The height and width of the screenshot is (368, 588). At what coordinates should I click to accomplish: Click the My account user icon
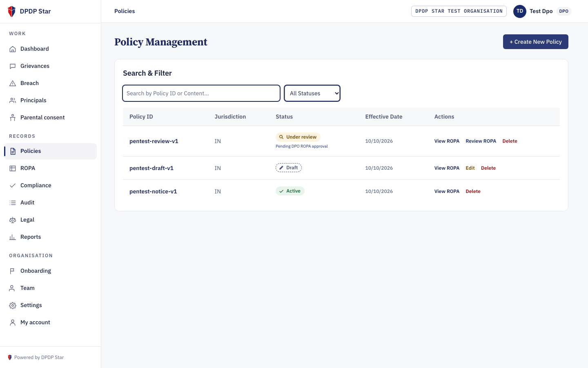[13, 323]
